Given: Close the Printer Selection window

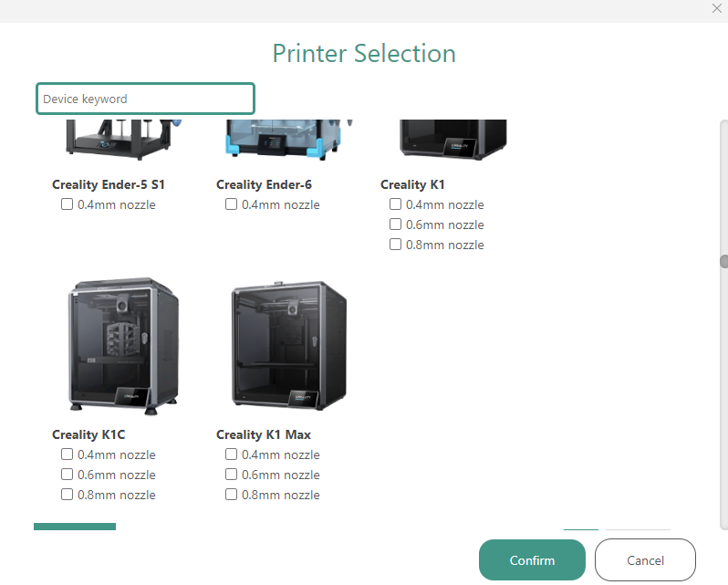Looking at the screenshot, I should click(x=716, y=8).
